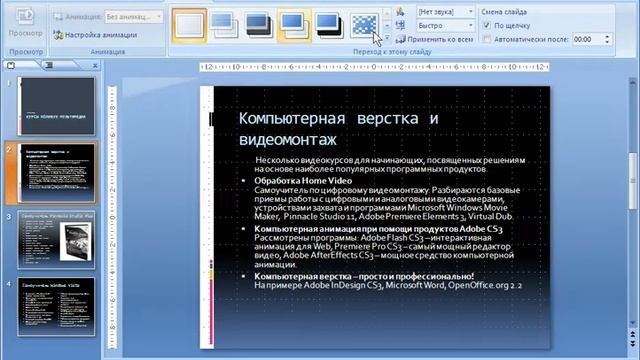This screenshot has height=360, width=640.
Task: Select slide 4 thumbnail
Action: point(56,307)
